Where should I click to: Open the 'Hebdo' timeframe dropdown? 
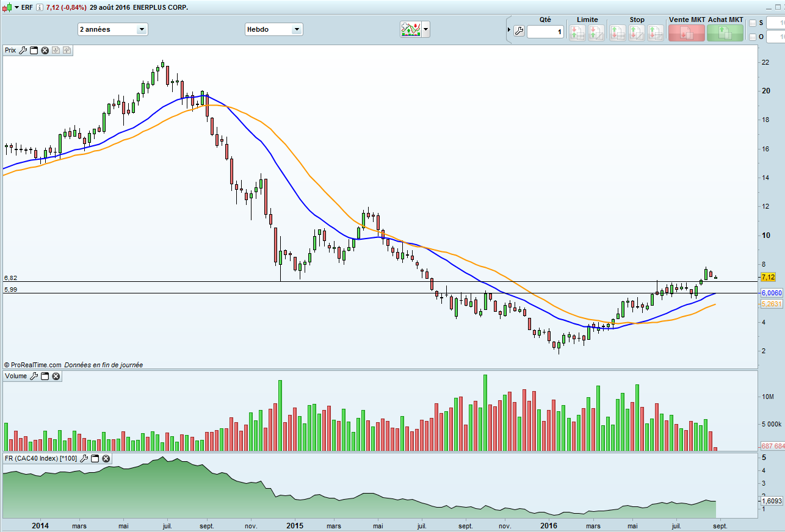(x=273, y=29)
